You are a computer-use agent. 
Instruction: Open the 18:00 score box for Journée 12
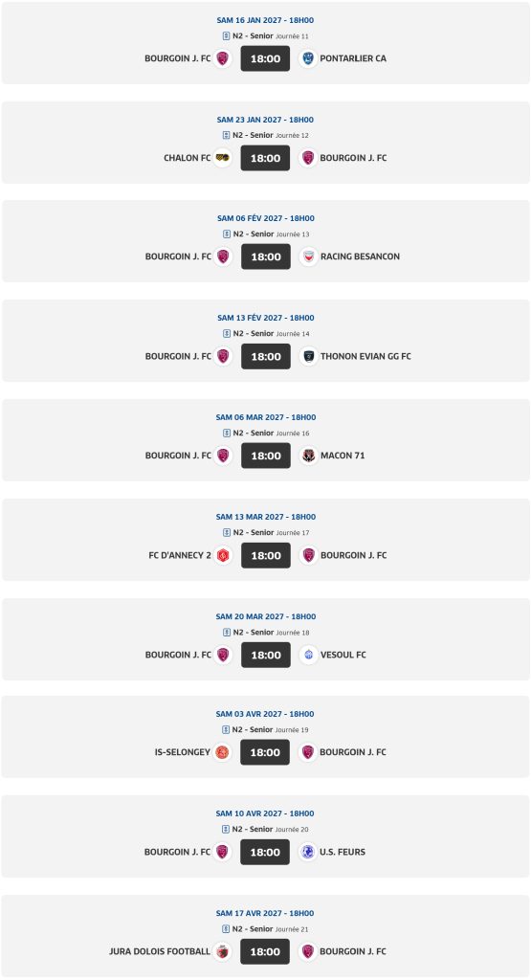point(266,158)
